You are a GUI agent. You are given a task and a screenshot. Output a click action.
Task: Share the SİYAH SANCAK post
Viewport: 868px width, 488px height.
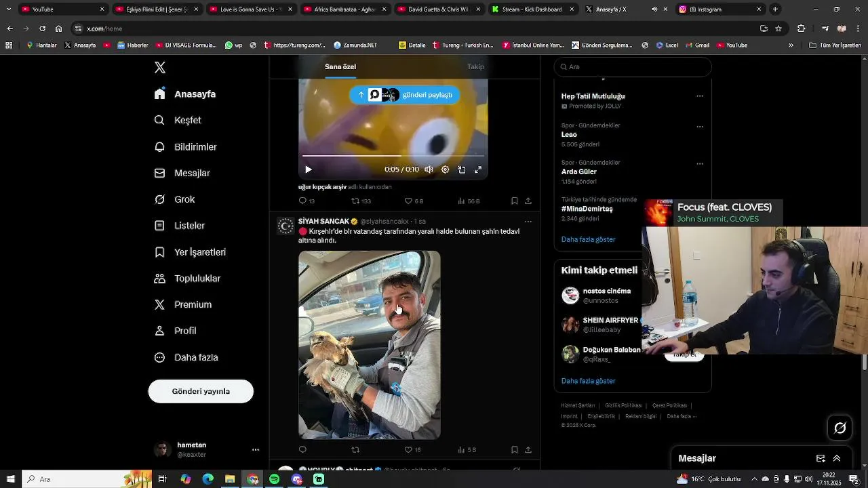[x=528, y=449]
